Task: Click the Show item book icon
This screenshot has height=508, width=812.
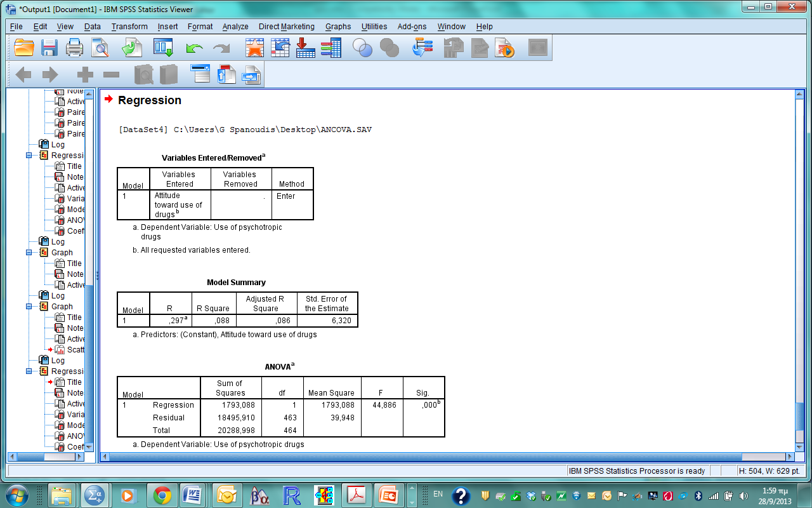Action: 143,75
